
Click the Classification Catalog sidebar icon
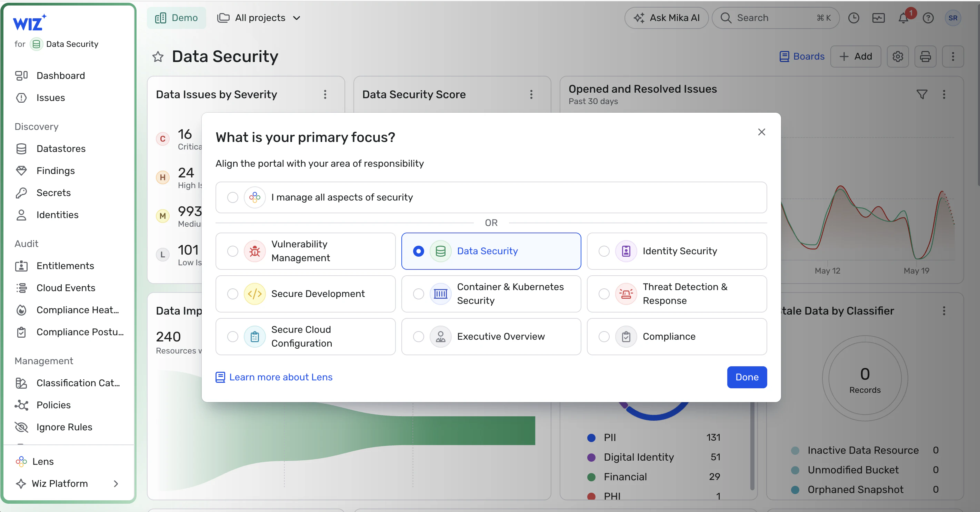pyautogui.click(x=21, y=383)
